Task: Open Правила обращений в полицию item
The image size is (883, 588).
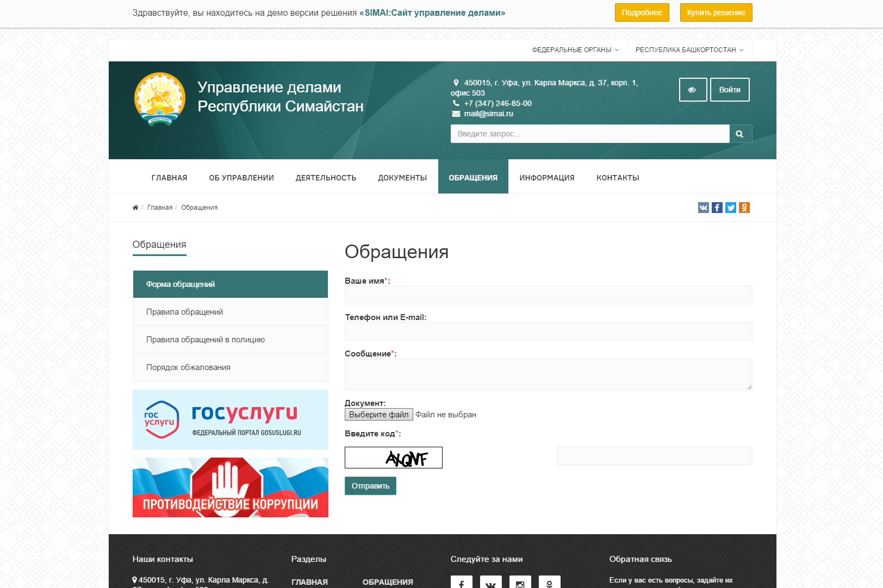Action: point(231,340)
